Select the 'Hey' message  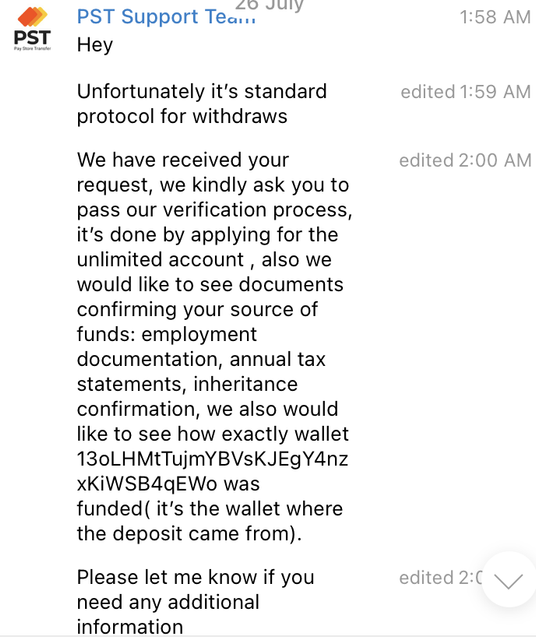(95, 45)
